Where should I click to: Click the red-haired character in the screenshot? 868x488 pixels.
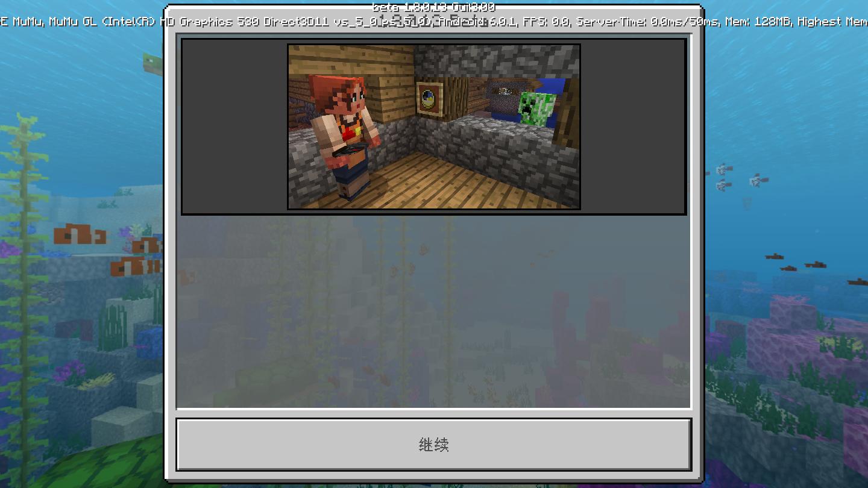pyautogui.click(x=342, y=133)
